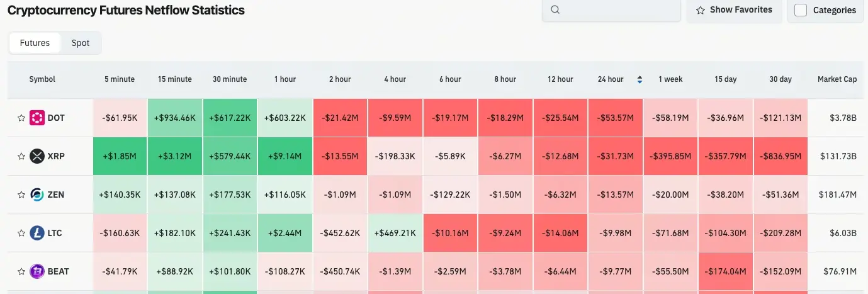
Task: Click the -$13.57M cell for ZEN
Action: point(616,195)
